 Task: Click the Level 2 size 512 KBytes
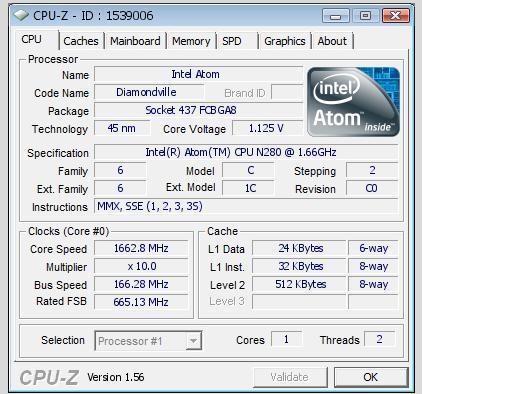tap(299, 284)
